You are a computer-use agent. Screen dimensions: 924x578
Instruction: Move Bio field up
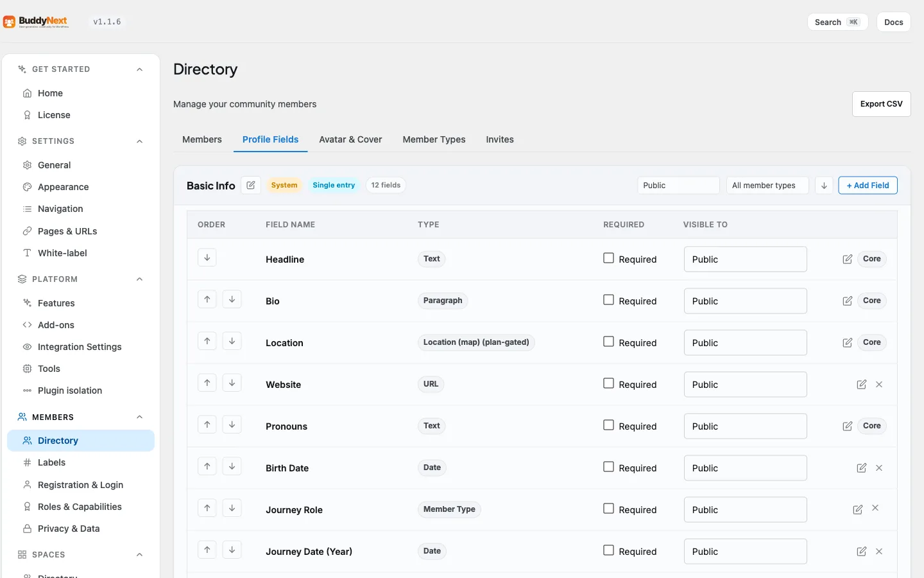coord(207,299)
